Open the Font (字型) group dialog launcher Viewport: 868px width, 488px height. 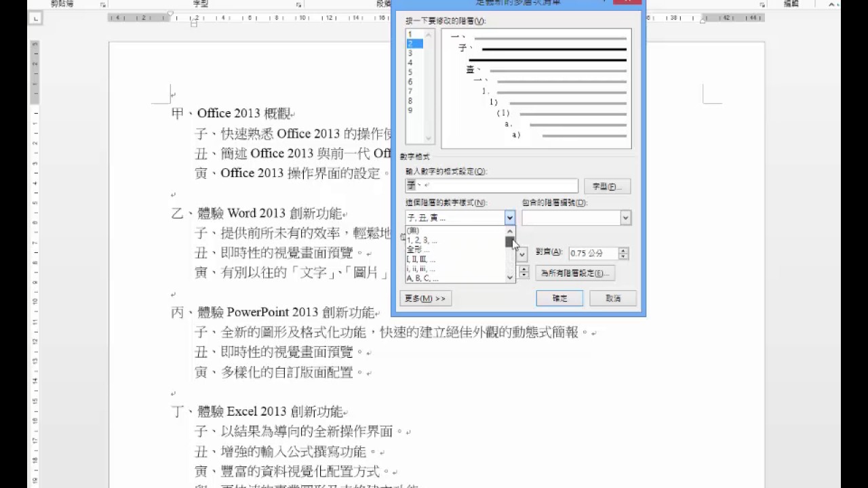pyautogui.click(x=298, y=5)
